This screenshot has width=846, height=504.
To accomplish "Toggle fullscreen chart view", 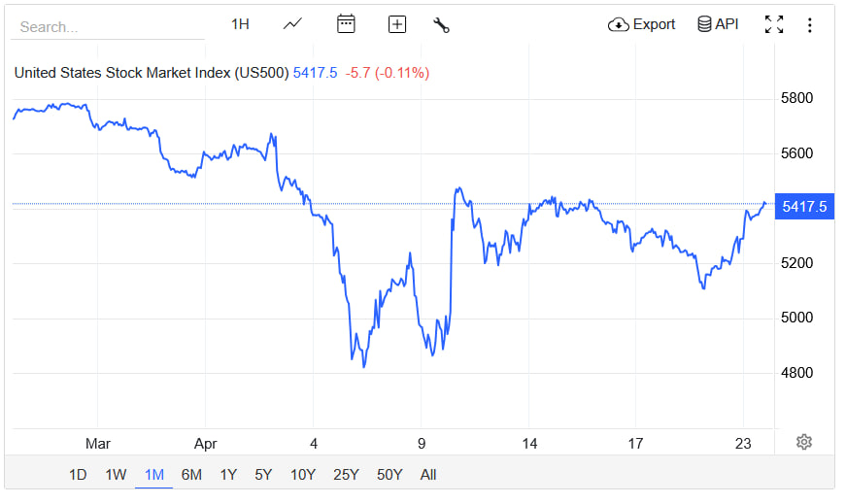I will click(x=774, y=24).
